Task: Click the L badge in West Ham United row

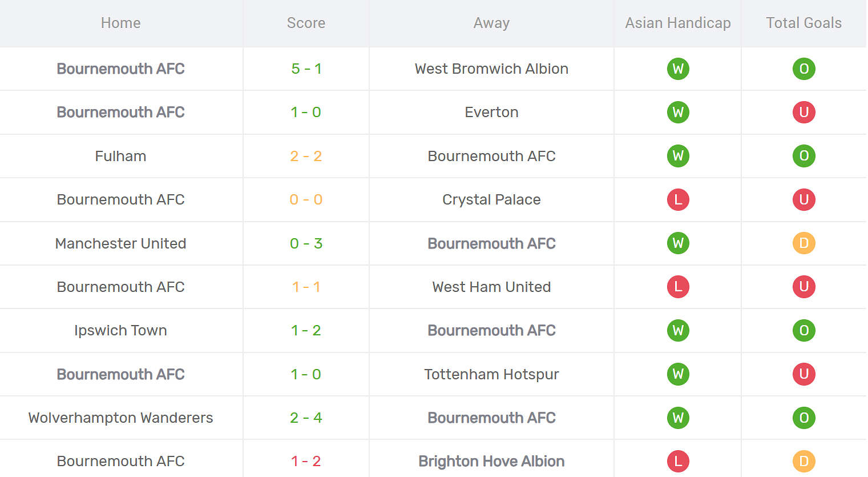Action: point(678,287)
